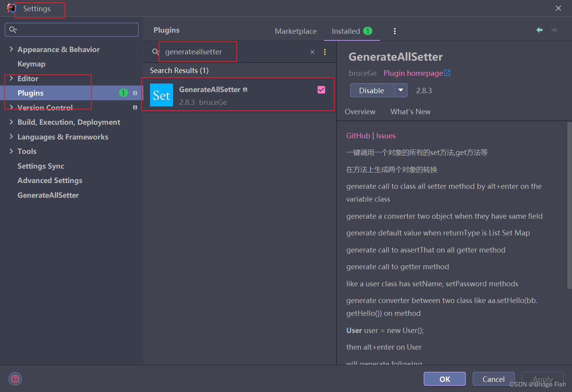Open options menu next to plugin search field
Viewport: 572px width, 392px height.
coord(325,51)
